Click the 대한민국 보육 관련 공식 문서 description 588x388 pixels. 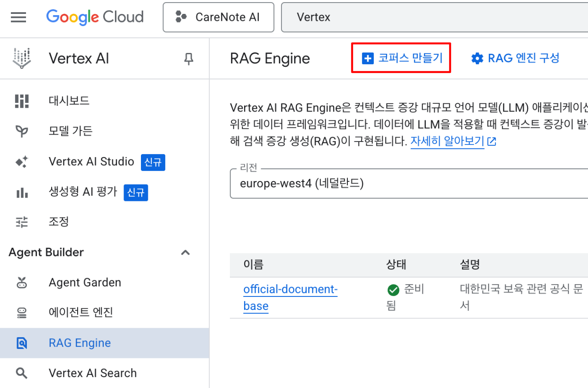pyautogui.click(x=522, y=297)
